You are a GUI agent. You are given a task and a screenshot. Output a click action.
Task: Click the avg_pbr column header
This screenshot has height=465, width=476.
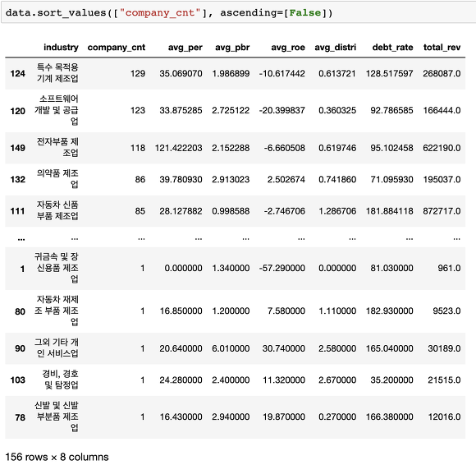(x=232, y=48)
